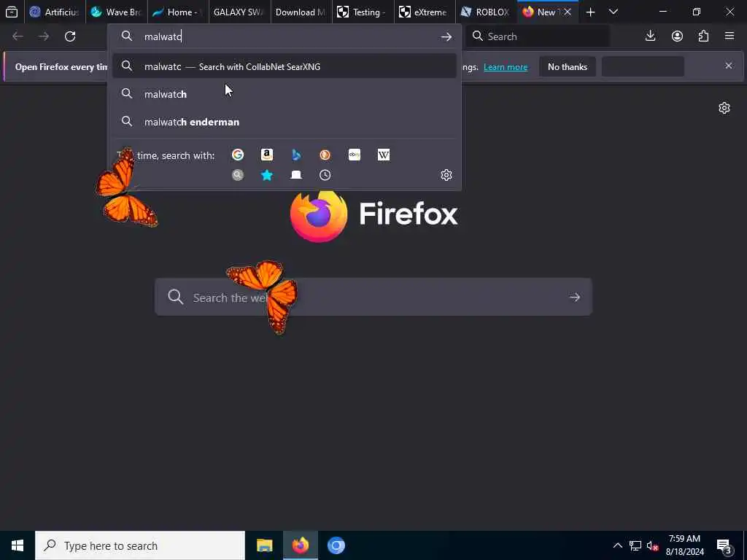This screenshot has height=560, width=747.
Task: Search with Wikipedia one-off icon
Action: [x=384, y=155]
